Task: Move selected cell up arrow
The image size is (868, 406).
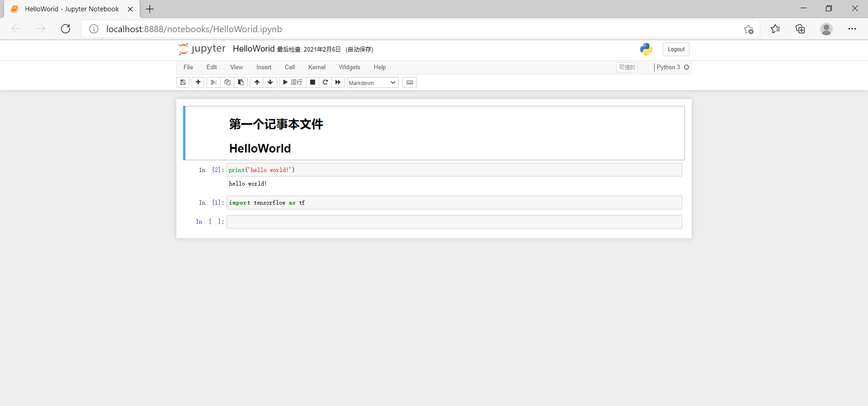Action: point(257,82)
